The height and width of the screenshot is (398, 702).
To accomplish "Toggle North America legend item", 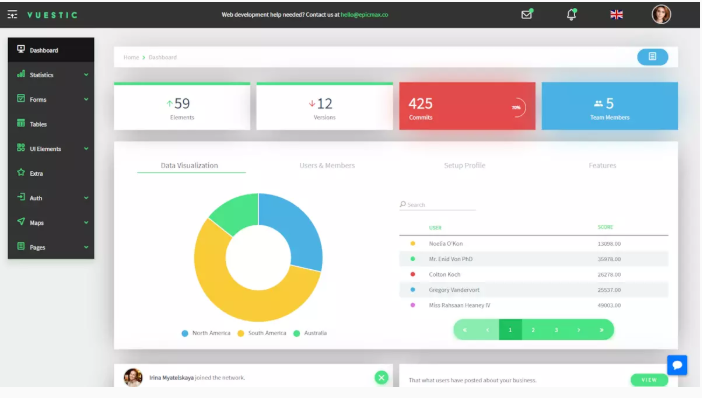I will click(x=206, y=333).
